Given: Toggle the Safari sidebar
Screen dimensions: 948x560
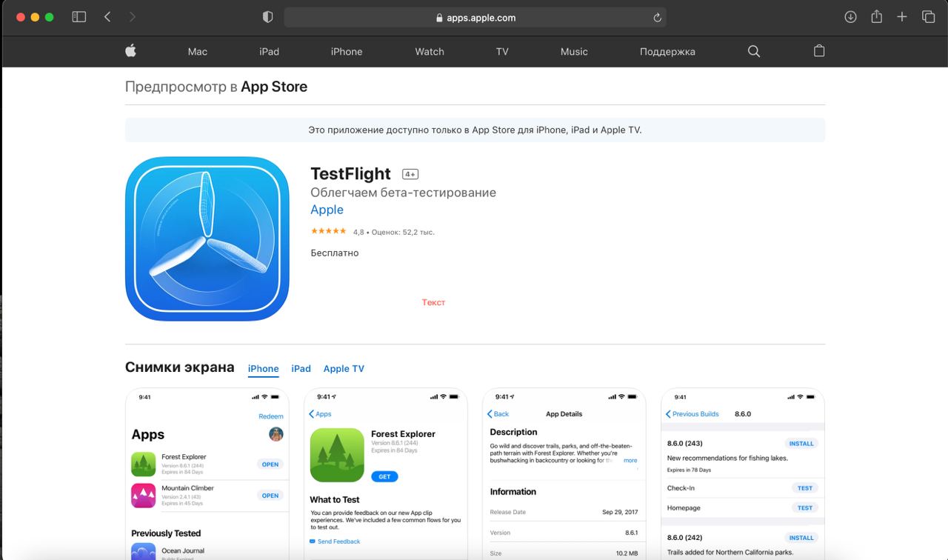Looking at the screenshot, I should 79,17.
